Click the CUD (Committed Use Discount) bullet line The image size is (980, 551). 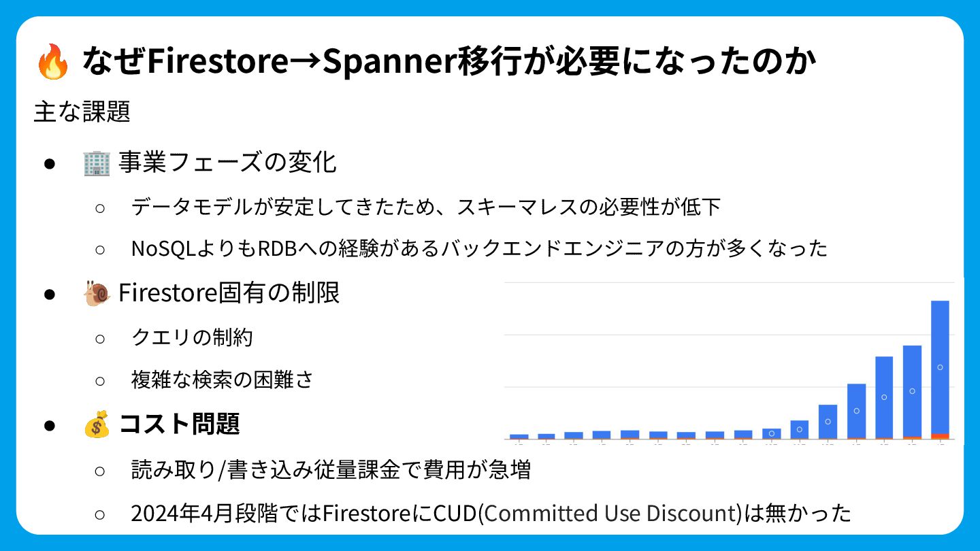pyautogui.click(x=491, y=513)
